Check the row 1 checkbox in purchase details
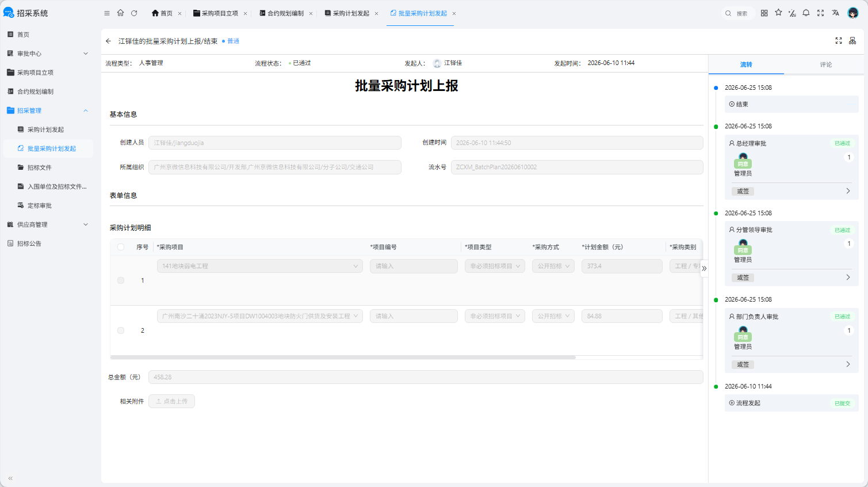The height and width of the screenshot is (487, 868). point(121,280)
